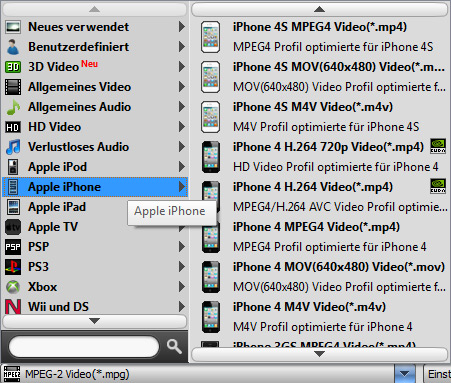
Task: Click the green 3D Video icon
Action: 13,67
